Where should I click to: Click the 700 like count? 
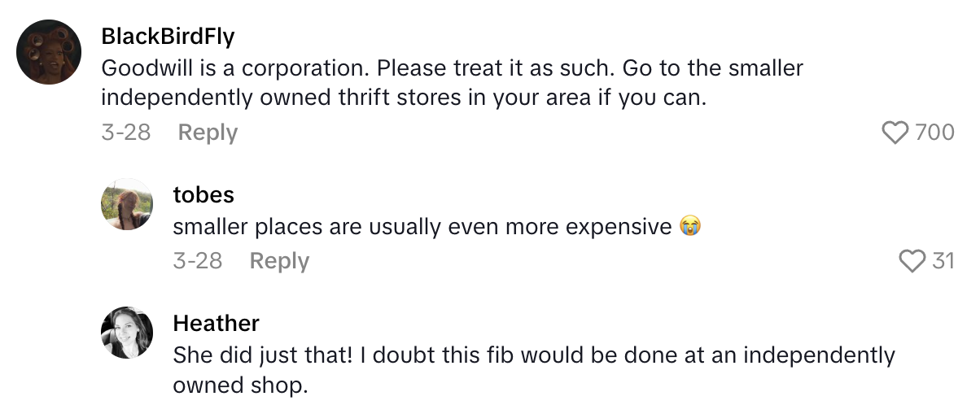934,133
